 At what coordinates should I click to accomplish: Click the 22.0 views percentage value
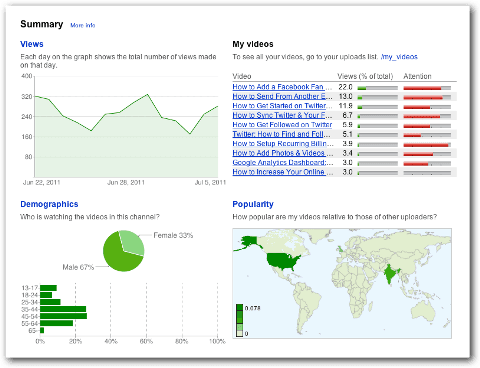pos(345,87)
